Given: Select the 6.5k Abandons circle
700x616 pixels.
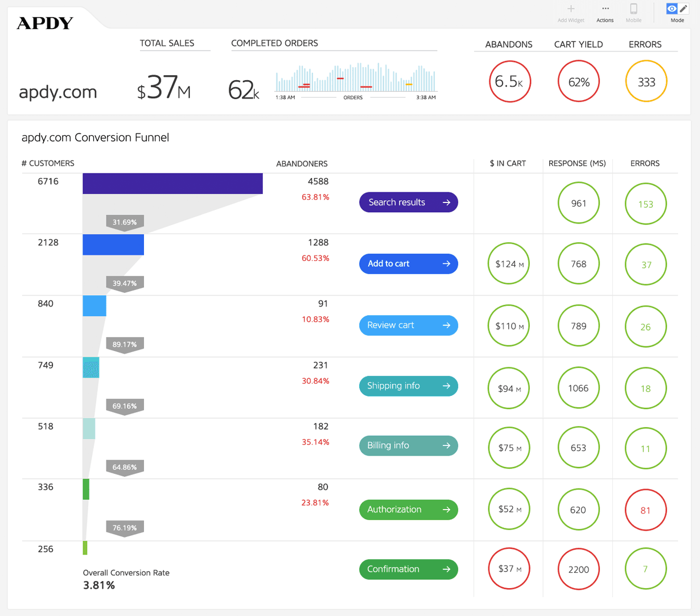Looking at the screenshot, I should point(509,82).
